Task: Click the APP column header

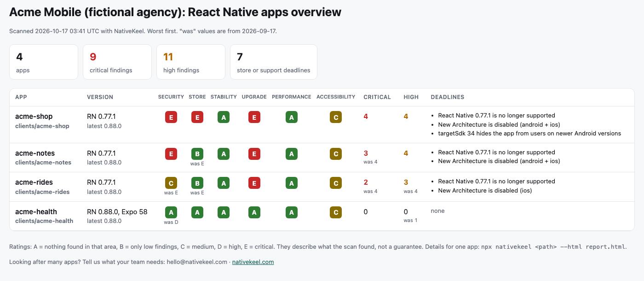Action: coord(21,97)
